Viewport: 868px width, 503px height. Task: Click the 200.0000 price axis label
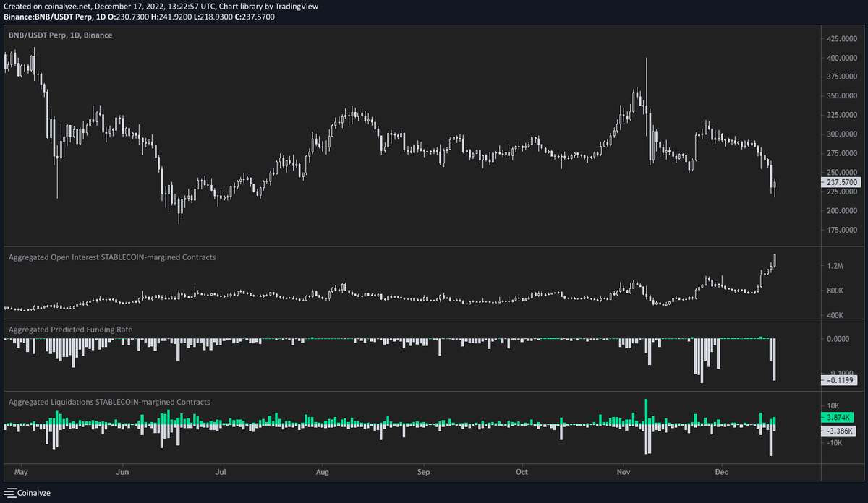(843, 211)
